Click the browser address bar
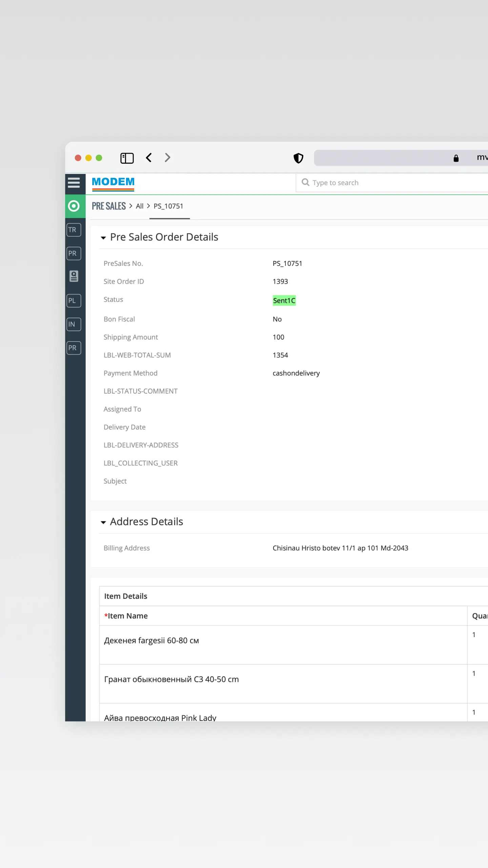The height and width of the screenshot is (868, 488). [401, 158]
